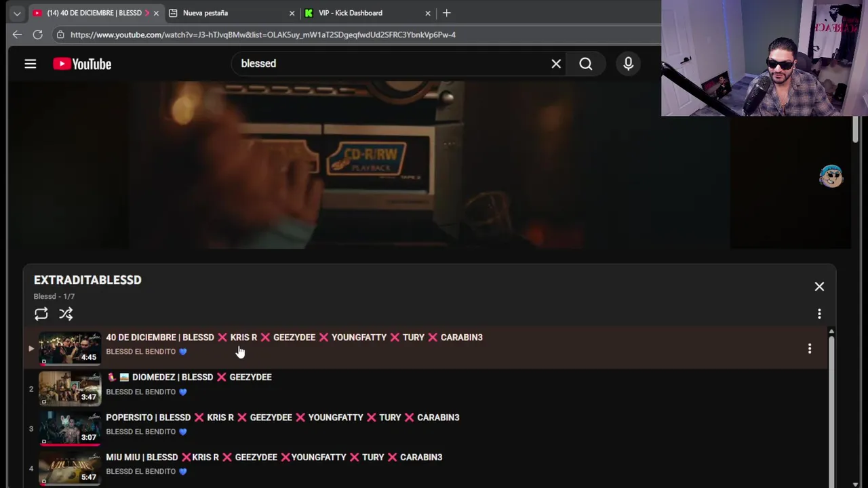868x488 pixels.
Task: Open the YouTube guide hamburger menu
Action: coord(31,64)
